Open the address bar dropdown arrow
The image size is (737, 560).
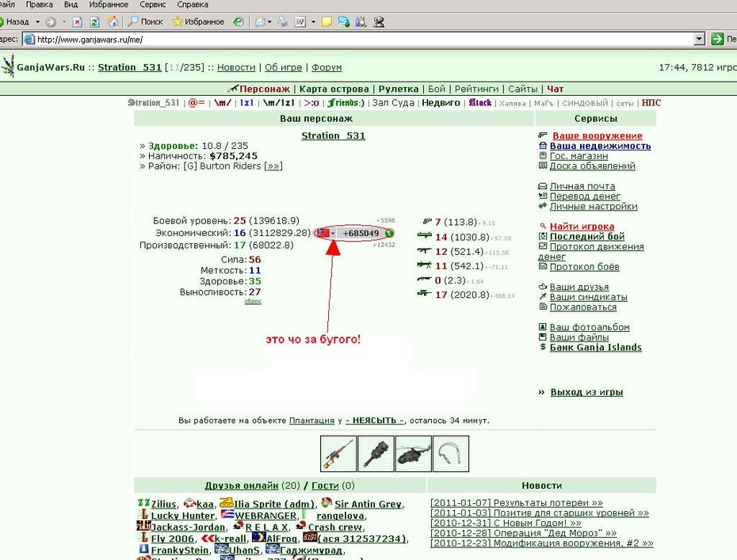(x=700, y=40)
